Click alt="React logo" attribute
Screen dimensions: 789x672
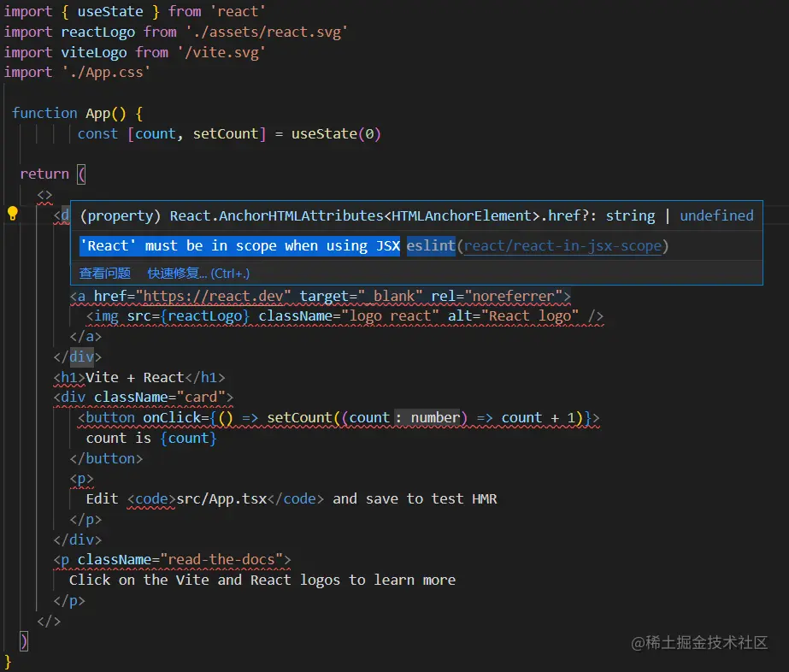(x=513, y=316)
